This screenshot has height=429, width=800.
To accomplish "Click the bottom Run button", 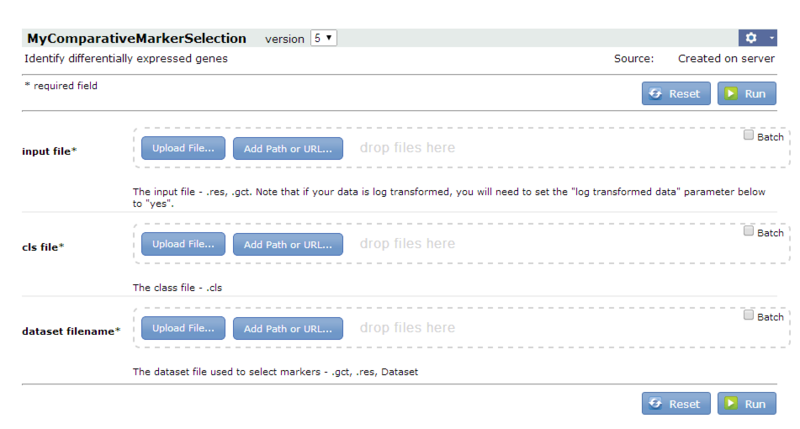I will click(747, 403).
